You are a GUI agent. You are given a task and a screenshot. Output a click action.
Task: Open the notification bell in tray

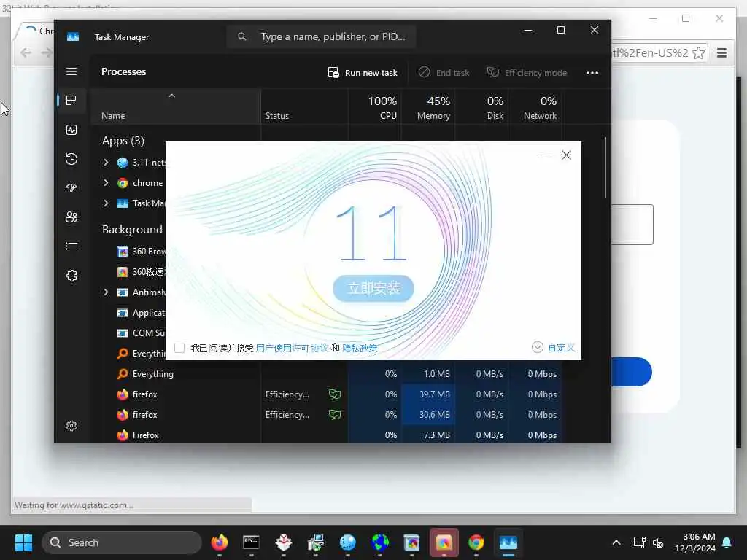(727, 542)
